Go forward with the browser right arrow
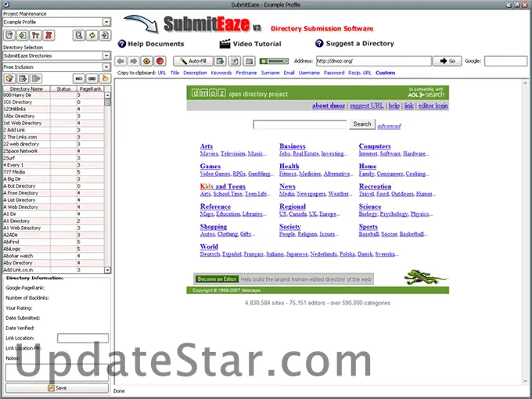 134,61
